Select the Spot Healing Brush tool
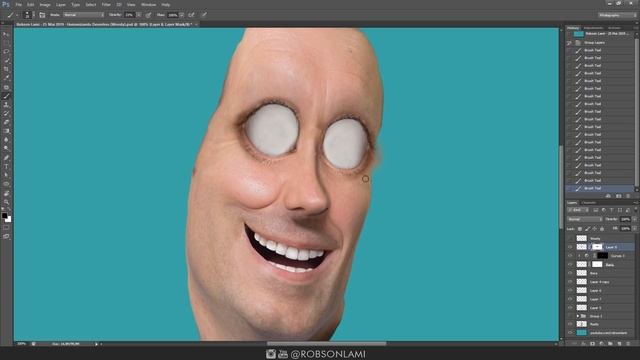640x360 pixels. pyautogui.click(x=6, y=87)
